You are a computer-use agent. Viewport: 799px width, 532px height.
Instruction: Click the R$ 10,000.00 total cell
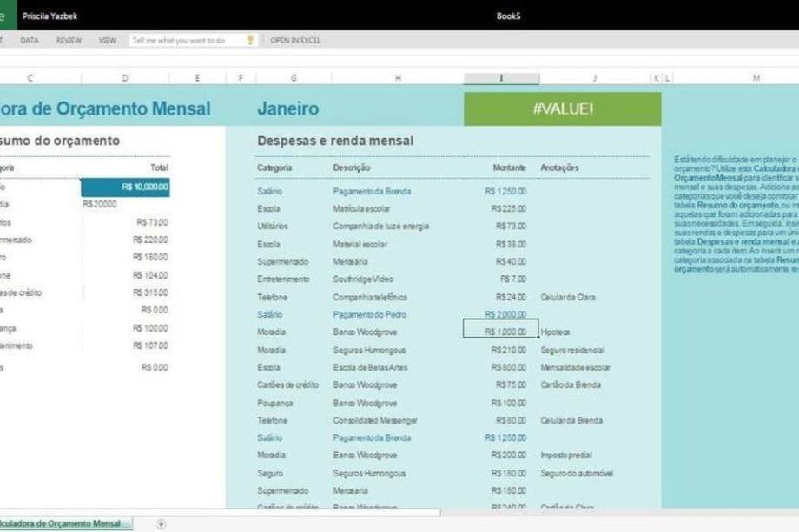(x=126, y=187)
